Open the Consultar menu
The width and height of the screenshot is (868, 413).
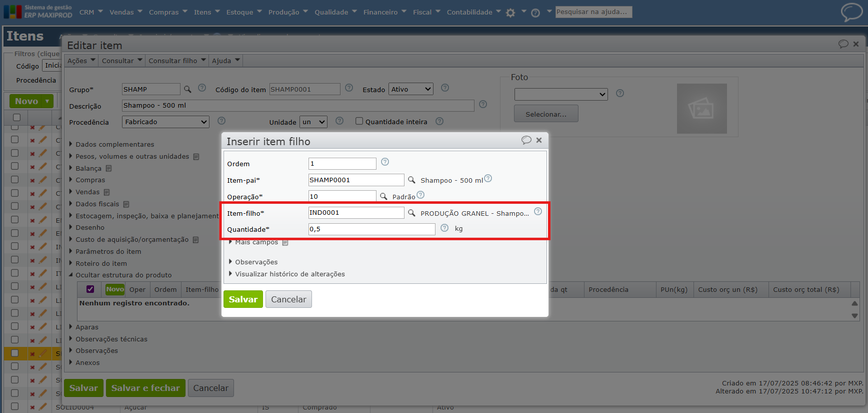point(122,61)
